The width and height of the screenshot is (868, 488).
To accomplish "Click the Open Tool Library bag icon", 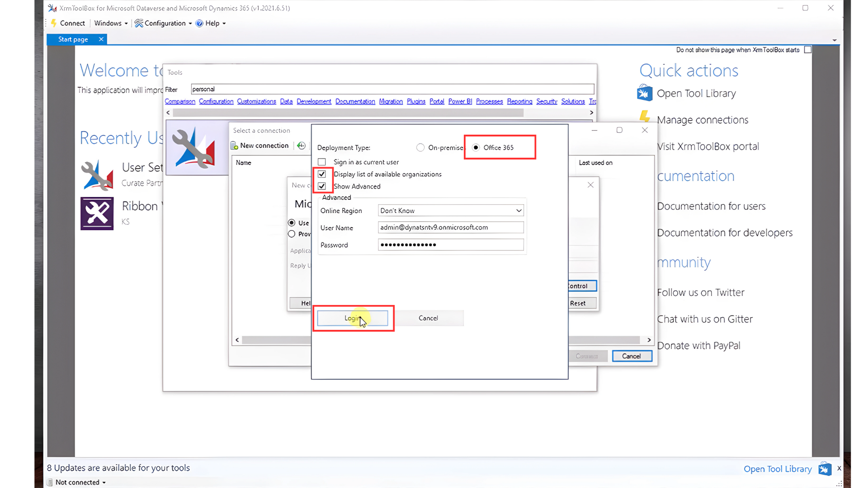I will (x=645, y=93).
